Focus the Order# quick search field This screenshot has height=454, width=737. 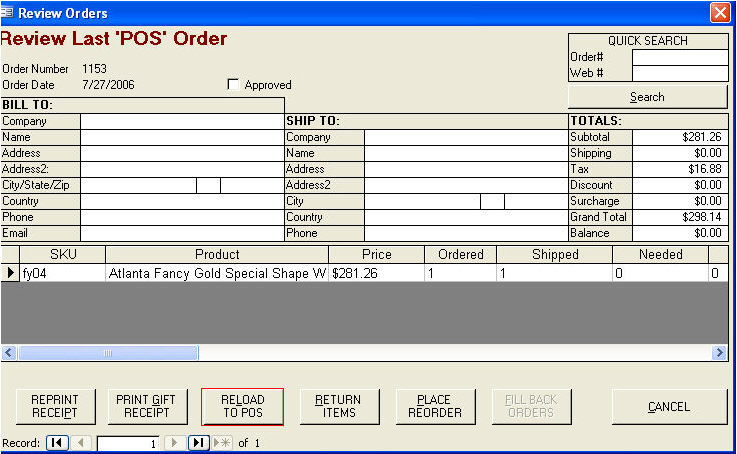point(680,57)
